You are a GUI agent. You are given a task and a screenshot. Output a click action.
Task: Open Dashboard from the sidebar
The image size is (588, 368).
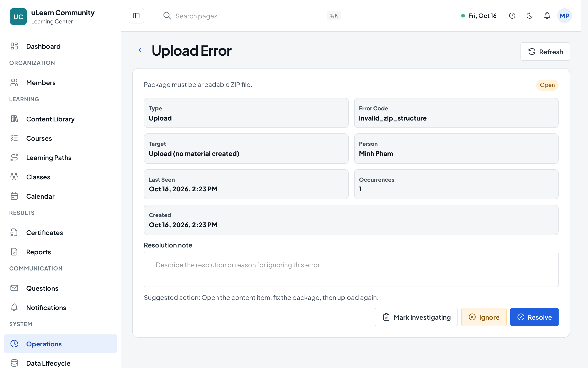60,46
